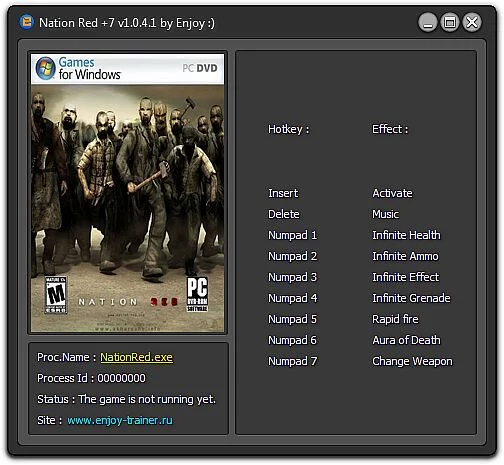Minimize the Nation Red trainer window
The width and height of the screenshot is (504, 465).
428,23
